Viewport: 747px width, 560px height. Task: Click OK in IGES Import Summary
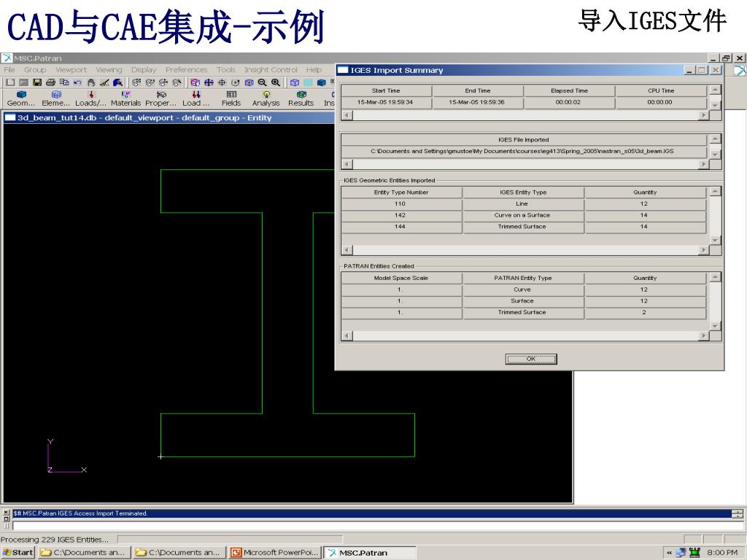point(531,359)
